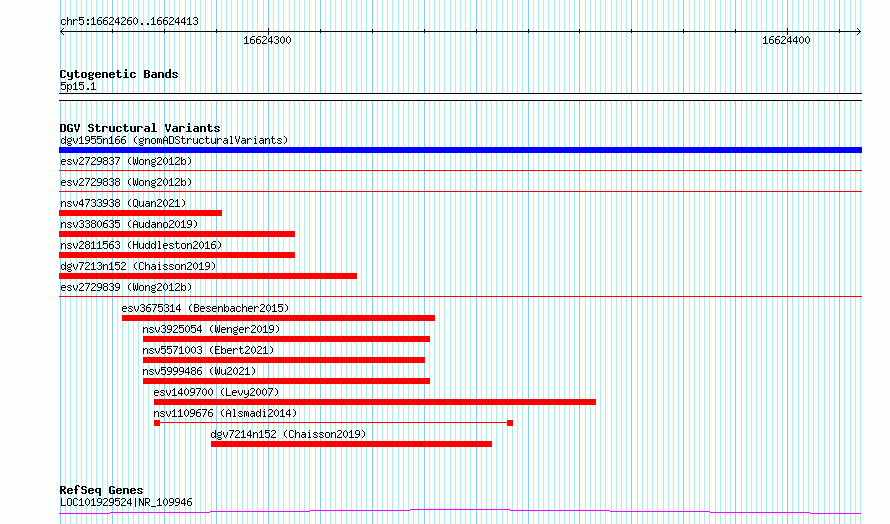
Task: Click the nsv3925054 Wenger2019 red bar
Action: (286, 339)
